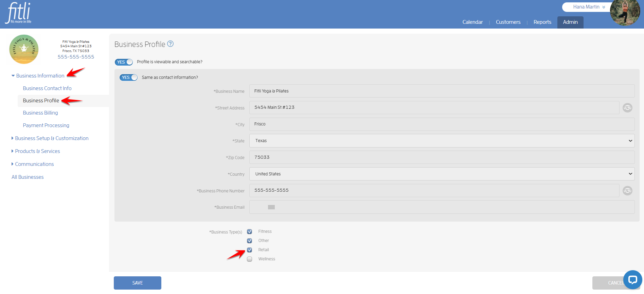Click the CANCEL button

(616, 283)
